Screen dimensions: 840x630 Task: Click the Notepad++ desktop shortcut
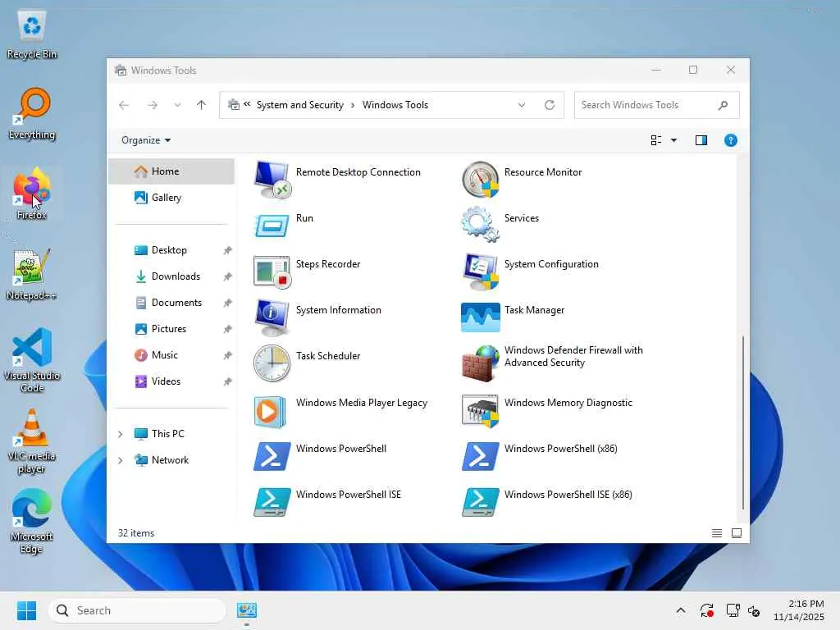[32, 274]
